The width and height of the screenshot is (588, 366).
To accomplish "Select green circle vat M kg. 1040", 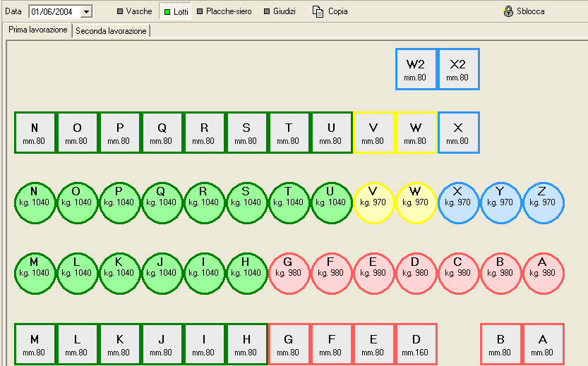I will [35, 274].
